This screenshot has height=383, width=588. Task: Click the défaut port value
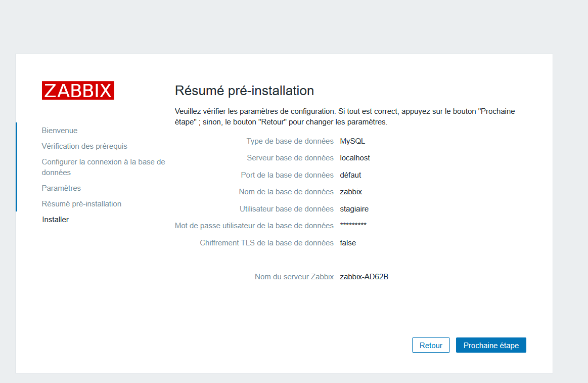[349, 175]
